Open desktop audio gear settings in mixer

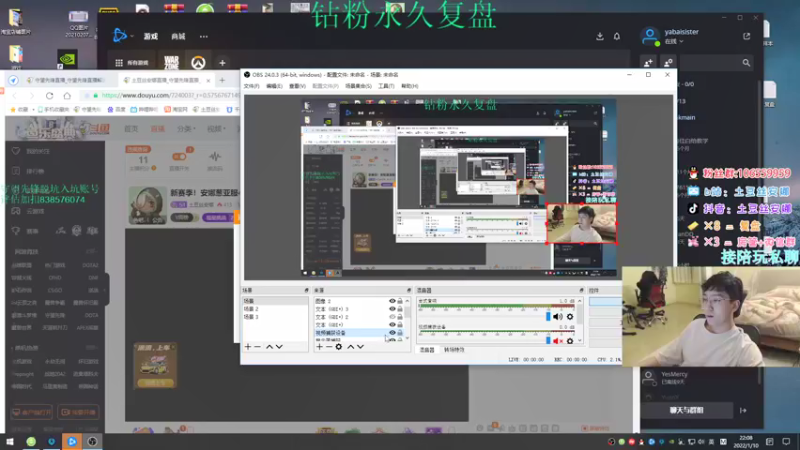click(x=570, y=317)
